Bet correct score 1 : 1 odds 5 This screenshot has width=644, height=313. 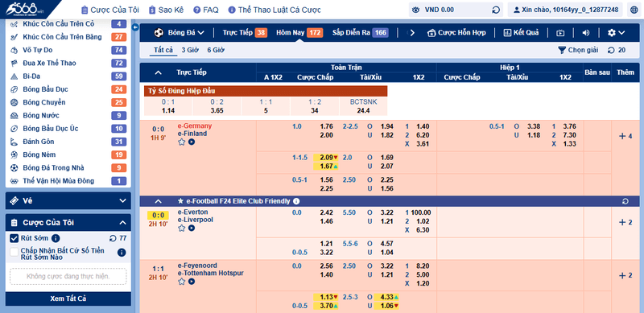pyautogui.click(x=266, y=106)
